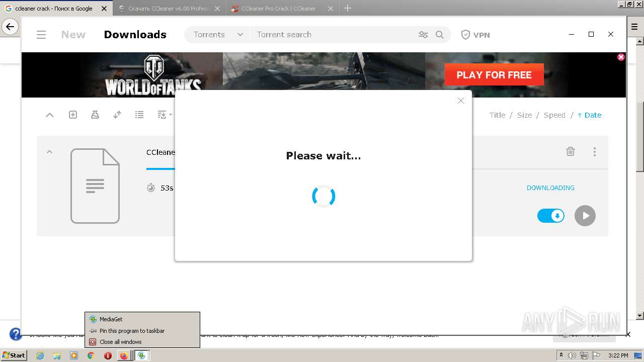Viewport: 644px width, 362px height.
Task: Click the browser back arrow button
Action: pyautogui.click(x=10, y=27)
